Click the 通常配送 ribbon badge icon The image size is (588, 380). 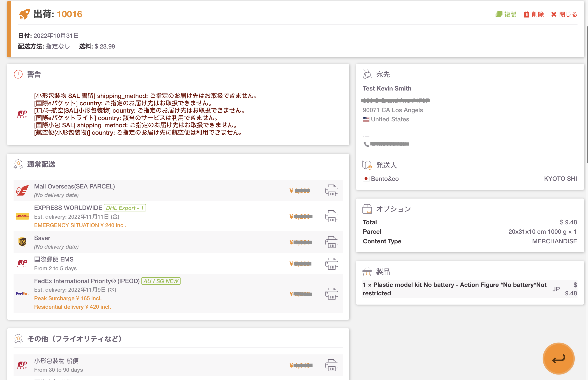point(18,164)
